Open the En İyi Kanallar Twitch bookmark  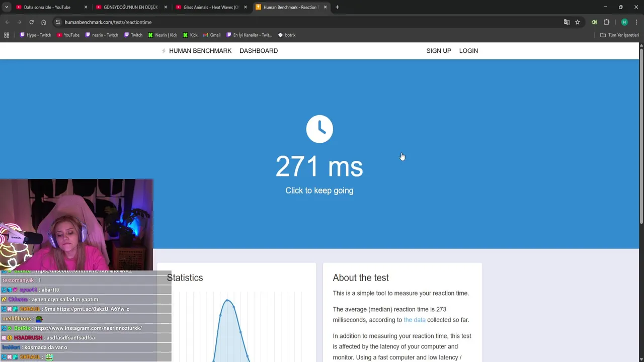coord(249,35)
